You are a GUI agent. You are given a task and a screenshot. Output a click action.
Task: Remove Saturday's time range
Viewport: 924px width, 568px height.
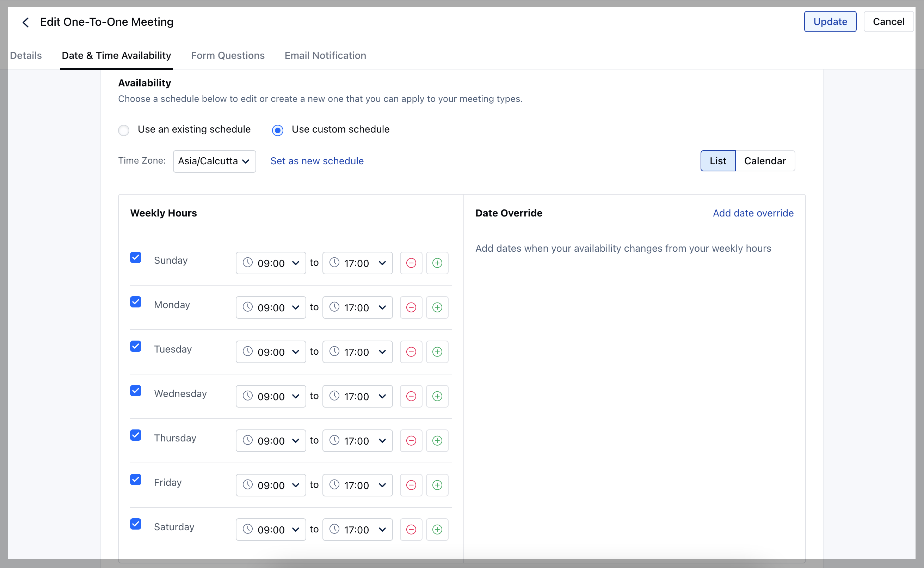(411, 529)
